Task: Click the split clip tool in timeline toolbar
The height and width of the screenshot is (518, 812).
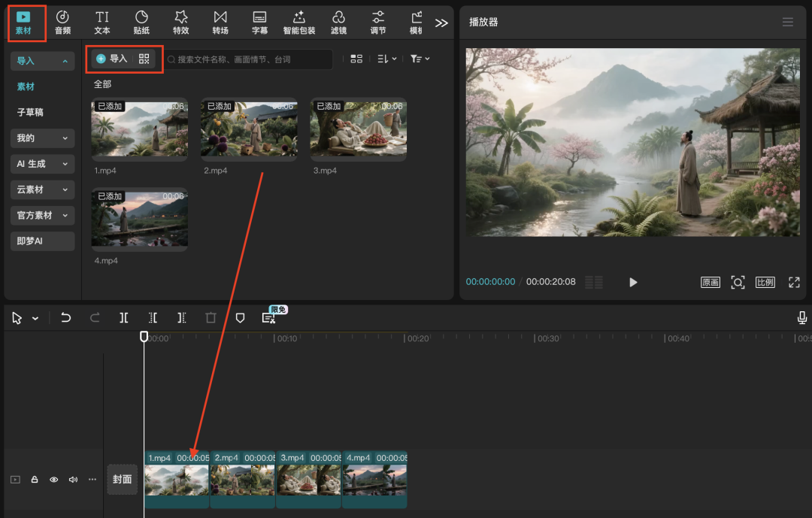Action: (123, 318)
